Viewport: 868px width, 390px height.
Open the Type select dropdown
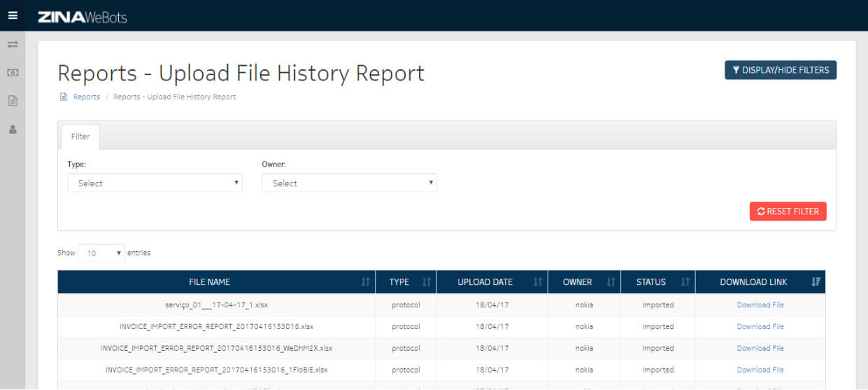click(x=155, y=183)
